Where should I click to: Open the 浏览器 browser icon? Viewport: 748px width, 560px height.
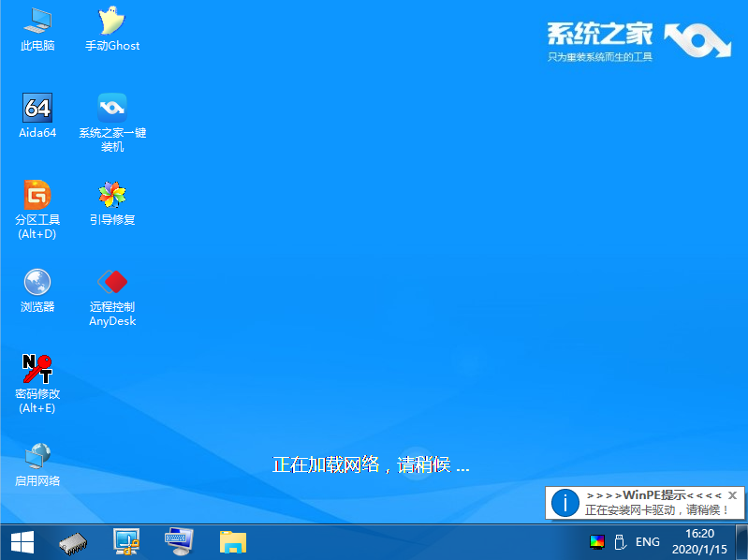pyautogui.click(x=37, y=290)
